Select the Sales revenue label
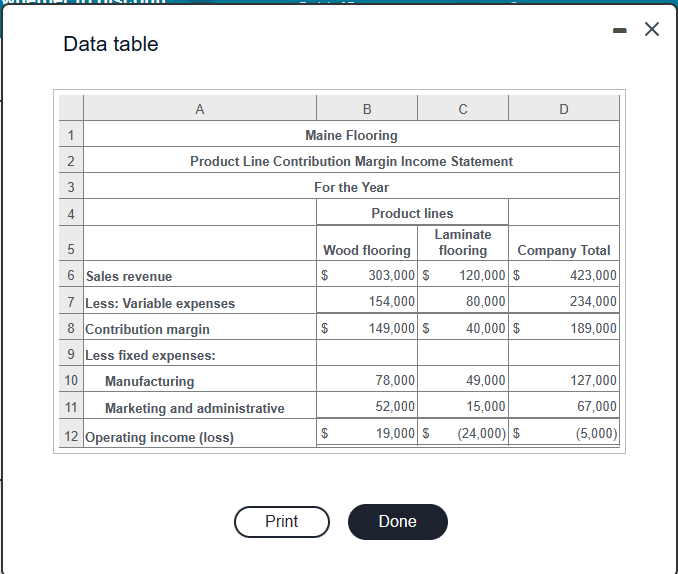The width and height of the screenshot is (678, 574). pos(129,276)
